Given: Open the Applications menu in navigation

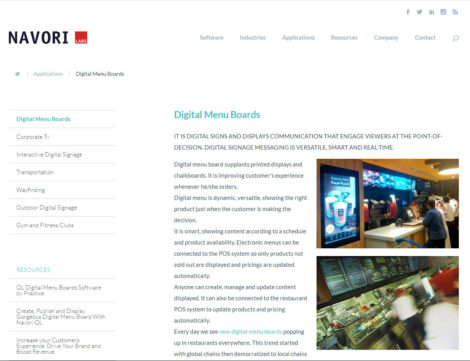Looking at the screenshot, I should click(x=298, y=37).
